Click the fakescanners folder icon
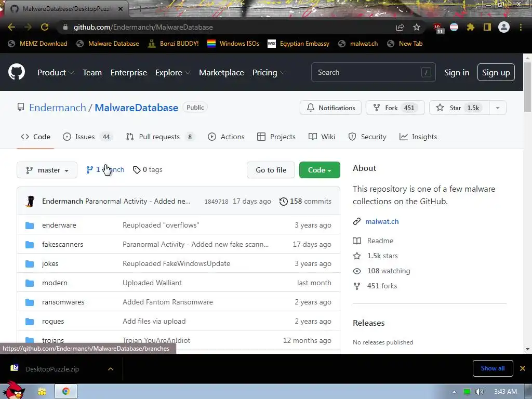532x399 pixels. pyautogui.click(x=30, y=244)
